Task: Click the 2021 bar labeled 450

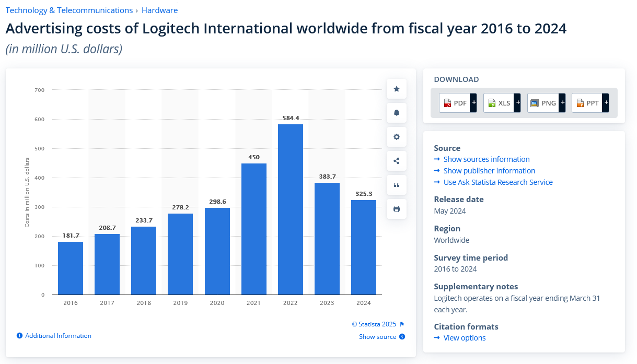Action: coord(254,229)
